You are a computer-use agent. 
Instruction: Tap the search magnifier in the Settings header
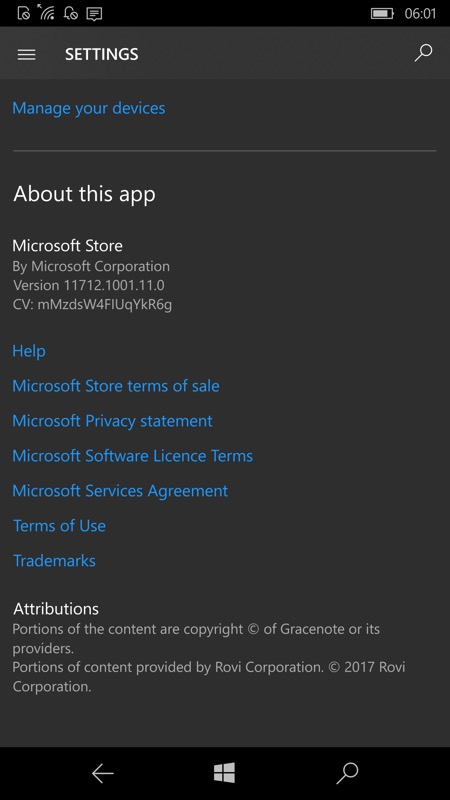(x=423, y=53)
